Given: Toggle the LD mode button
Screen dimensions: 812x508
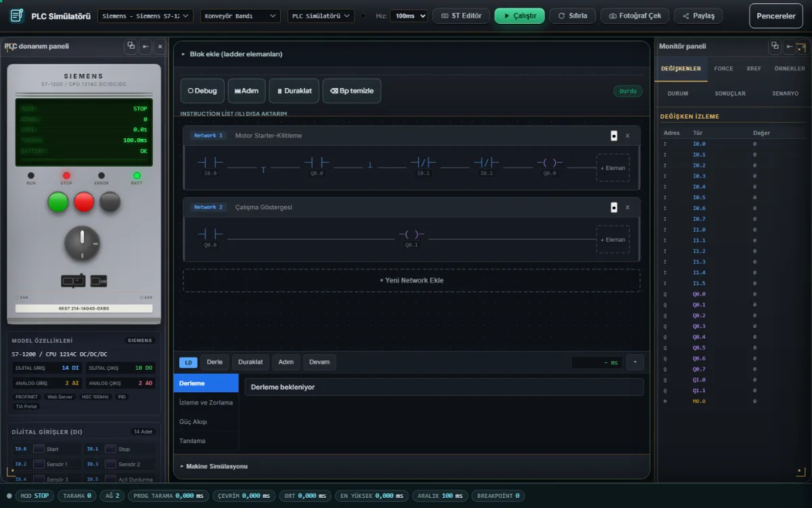Looking at the screenshot, I should tap(188, 362).
